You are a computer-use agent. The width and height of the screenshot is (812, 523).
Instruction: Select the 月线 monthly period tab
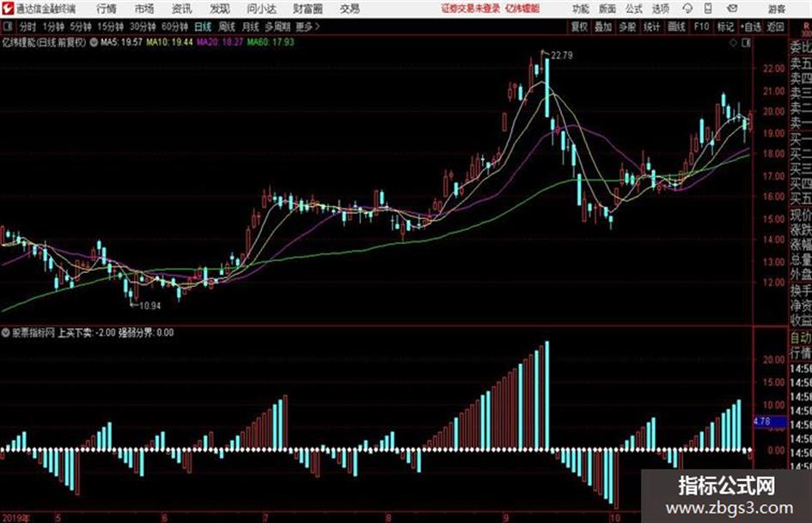click(250, 27)
